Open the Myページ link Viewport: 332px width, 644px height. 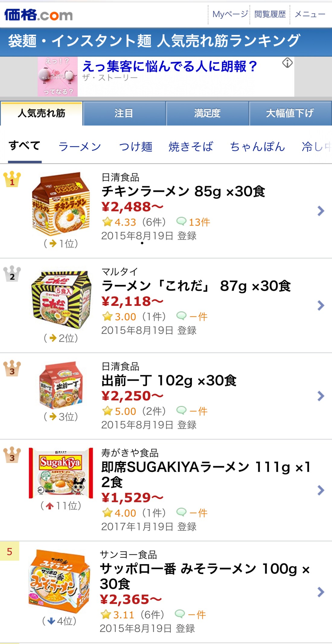(x=230, y=14)
